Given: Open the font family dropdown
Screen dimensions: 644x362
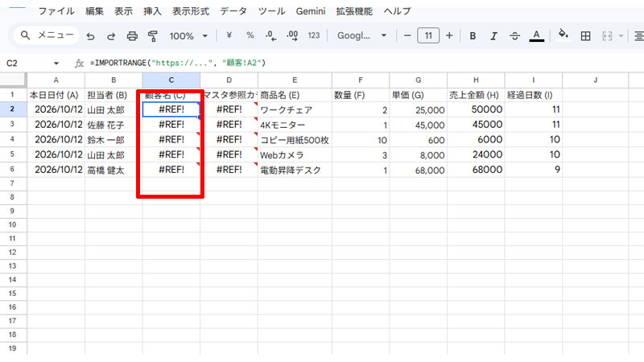Looking at the screenshot, I should (x=361, y=35).
